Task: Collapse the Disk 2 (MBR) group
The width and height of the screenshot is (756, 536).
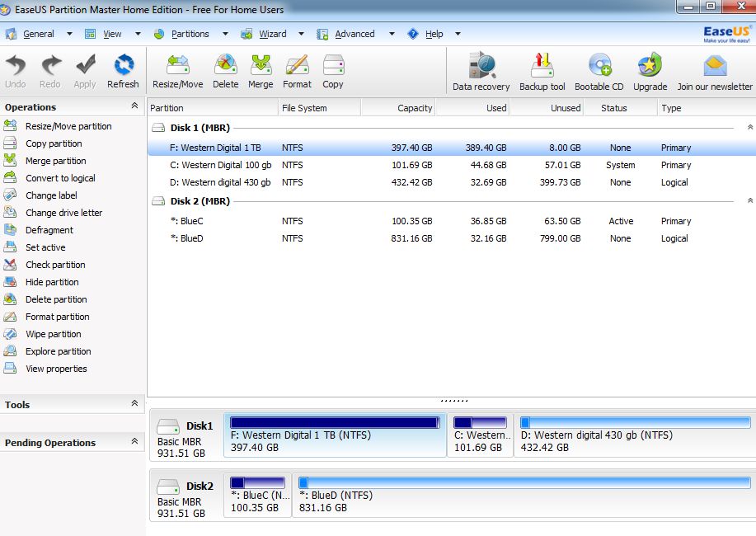Action: coord(750,200)
